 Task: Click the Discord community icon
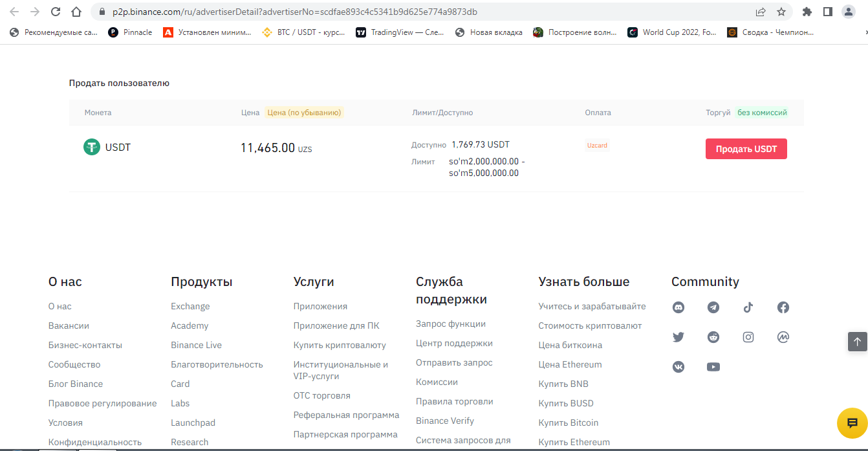(678, 307)
